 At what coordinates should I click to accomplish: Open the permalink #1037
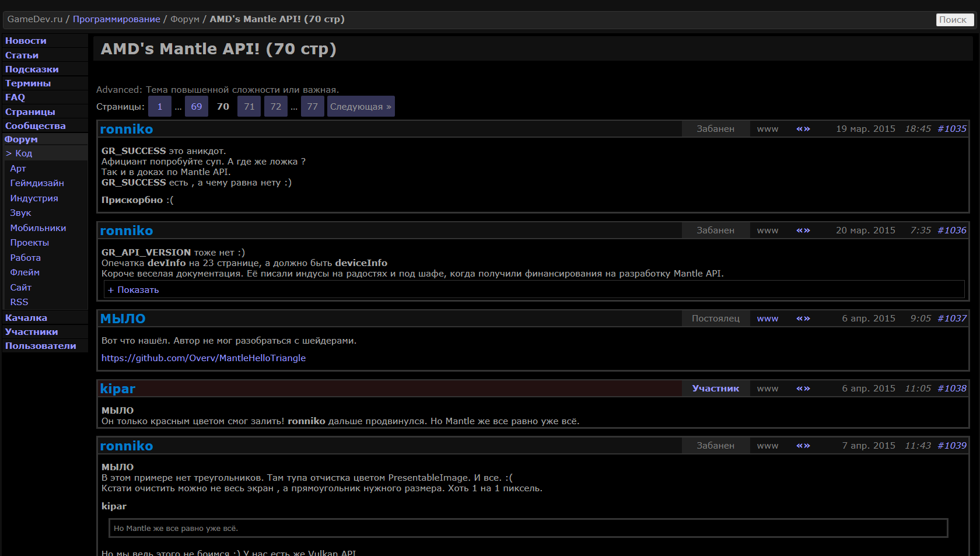[x=951, y=319]
